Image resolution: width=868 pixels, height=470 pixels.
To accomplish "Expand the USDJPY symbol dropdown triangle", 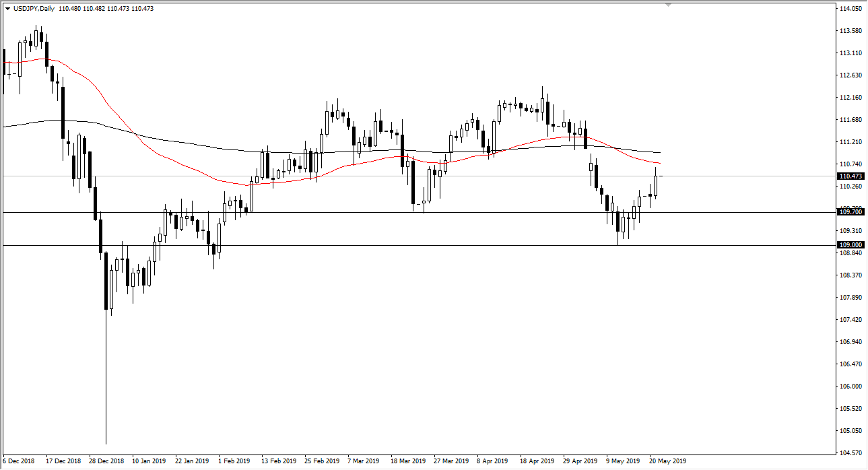I will click(9, 10).
